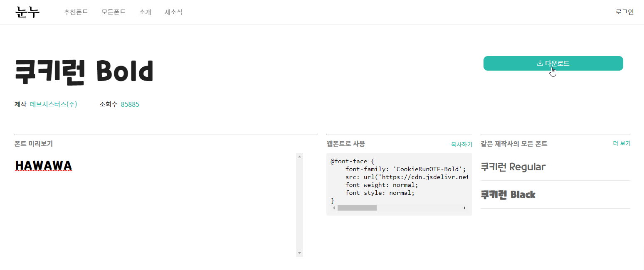Click the view count 85885
The image size is (644, 270).
pos(130,104)
